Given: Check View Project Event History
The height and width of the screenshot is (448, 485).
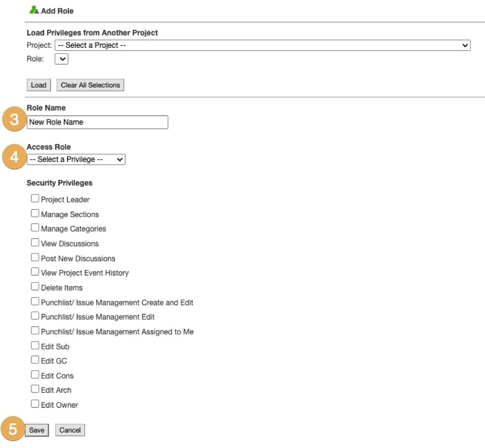Looking at the screenshot, I should click(35, 272).
